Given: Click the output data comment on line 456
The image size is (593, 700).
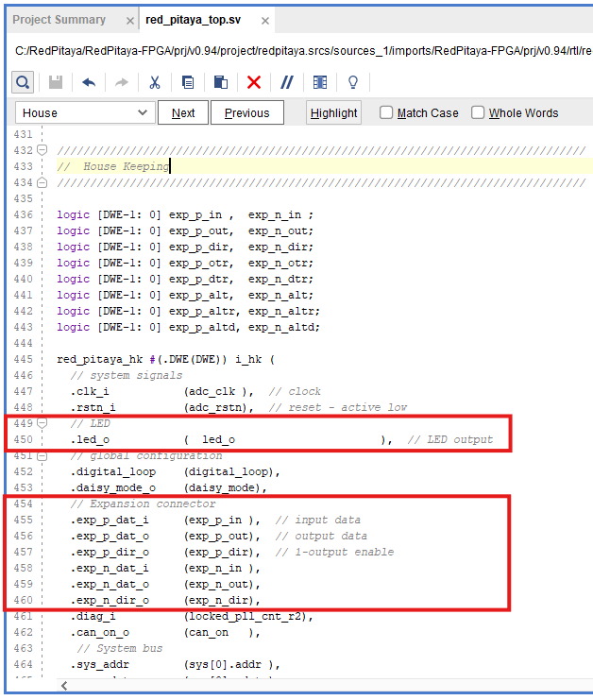Looking at the screenshot, I should click(321, 537).
